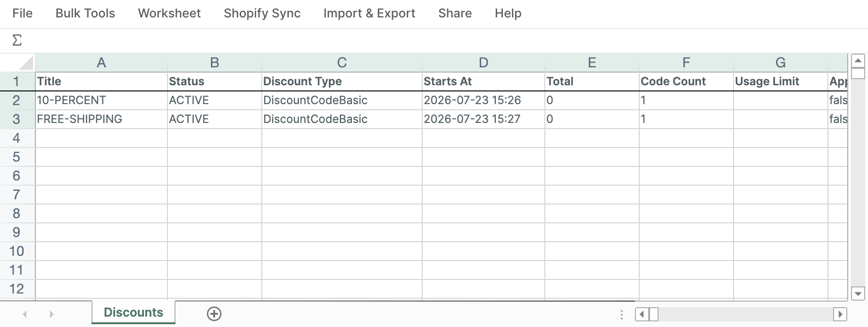This screenshot has height=327, width=868.
Task: Select row 3 header
Action: (17, 119)
